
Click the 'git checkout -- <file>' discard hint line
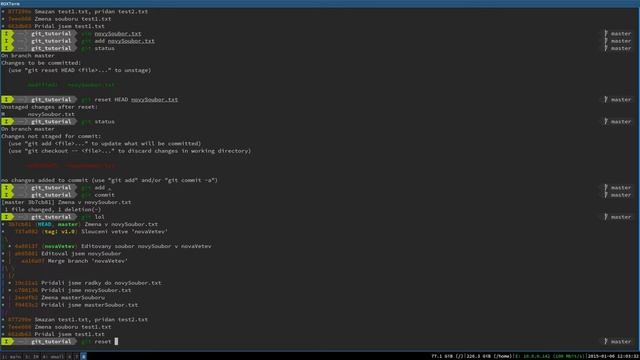click(129, 151)
